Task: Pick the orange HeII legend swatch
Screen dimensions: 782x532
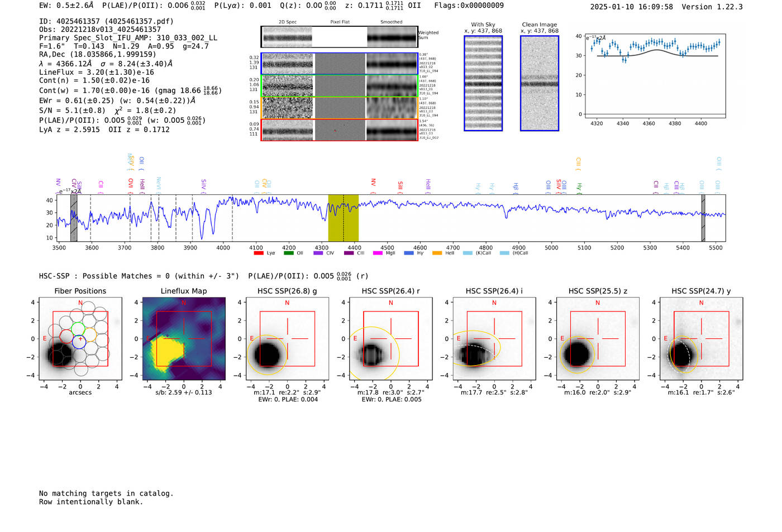Action: [437, 253]
